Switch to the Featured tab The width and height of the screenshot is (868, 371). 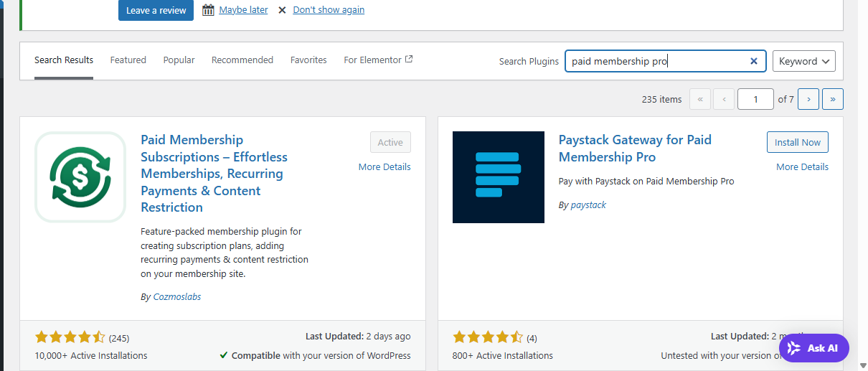[128, 60]
